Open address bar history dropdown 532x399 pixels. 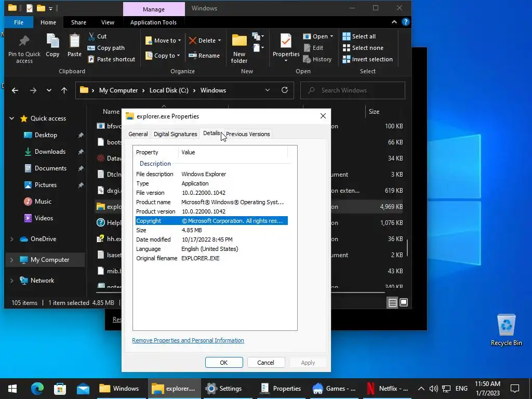point(268,90)
